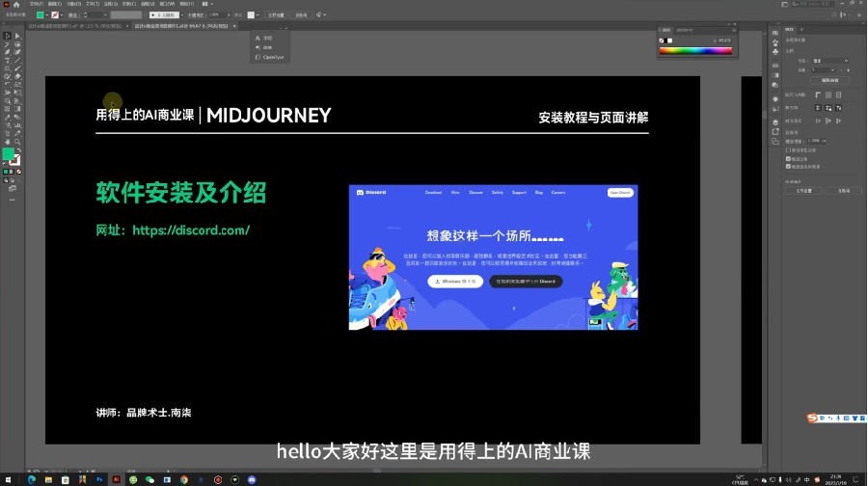Toggle show rulers icon in Properties
Screen dimensions: 868x486
coord(818,95)
